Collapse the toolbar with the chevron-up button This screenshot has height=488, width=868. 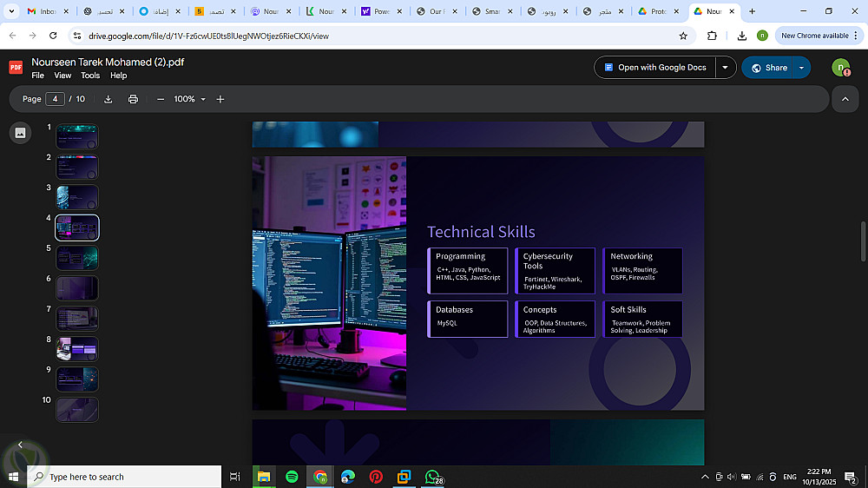845,99
